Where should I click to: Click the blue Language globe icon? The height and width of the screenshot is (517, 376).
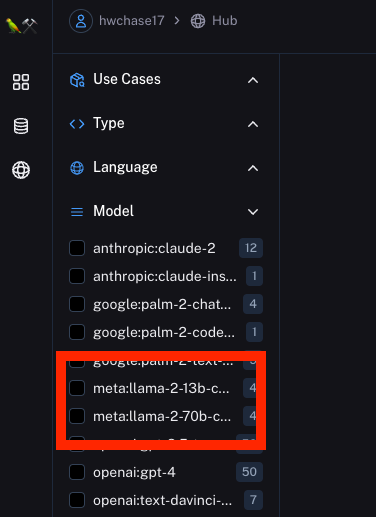click(x=77, y=168)
